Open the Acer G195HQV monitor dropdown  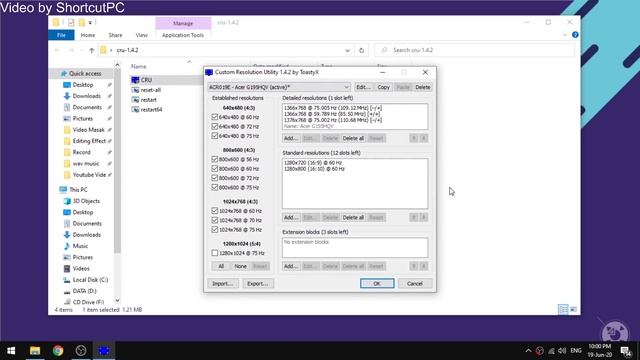click(x=279, y=87)
